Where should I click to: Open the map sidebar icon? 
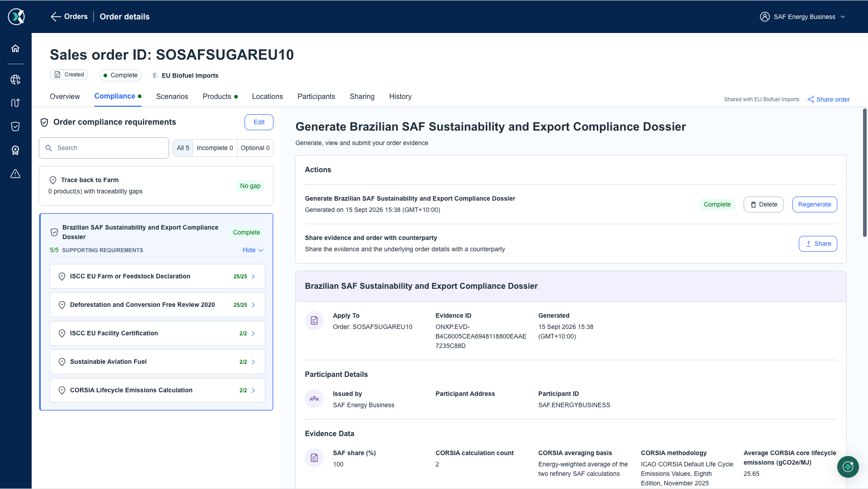click(15, 103)
